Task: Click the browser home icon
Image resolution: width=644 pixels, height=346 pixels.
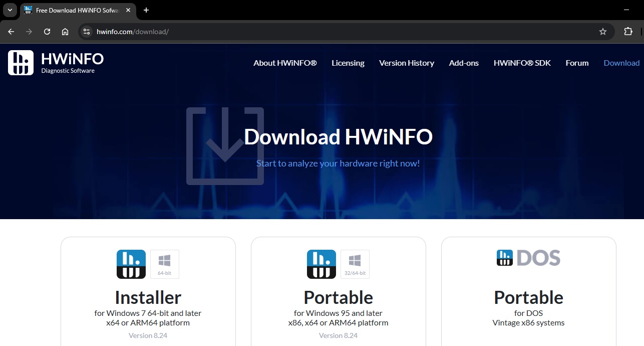Action: tap(65, 31)
